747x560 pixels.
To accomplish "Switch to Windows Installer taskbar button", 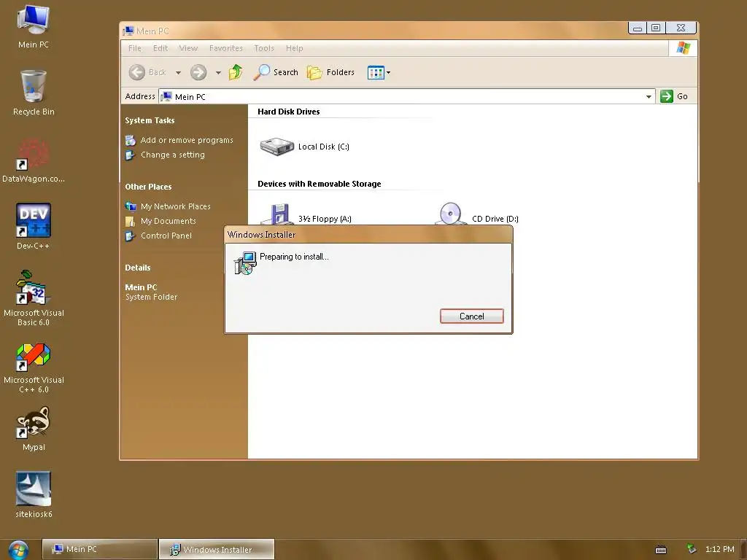I will coord(216,549).
